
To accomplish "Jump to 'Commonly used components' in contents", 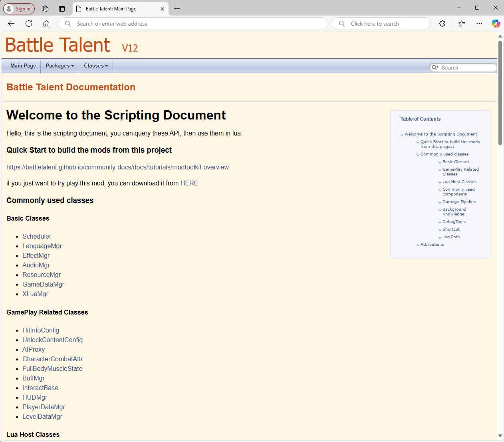I will (458, 192).
